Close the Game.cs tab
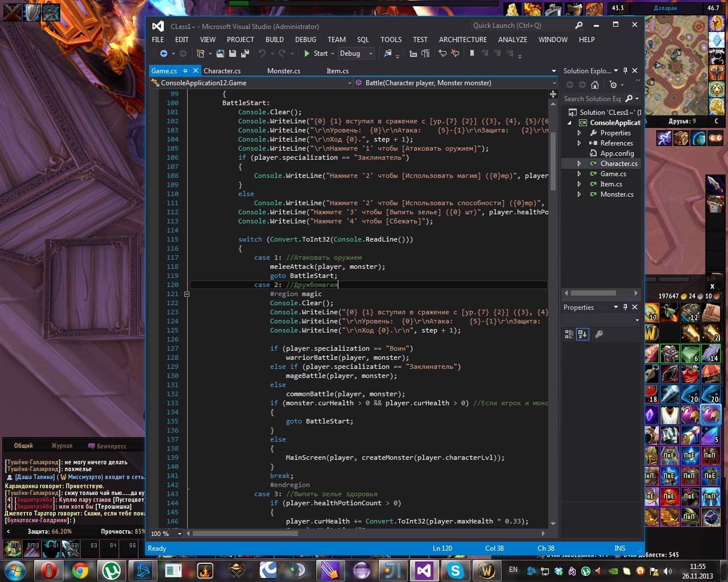Image resolution: width=728 pixels, height=582 pixels. click(196, 71)
